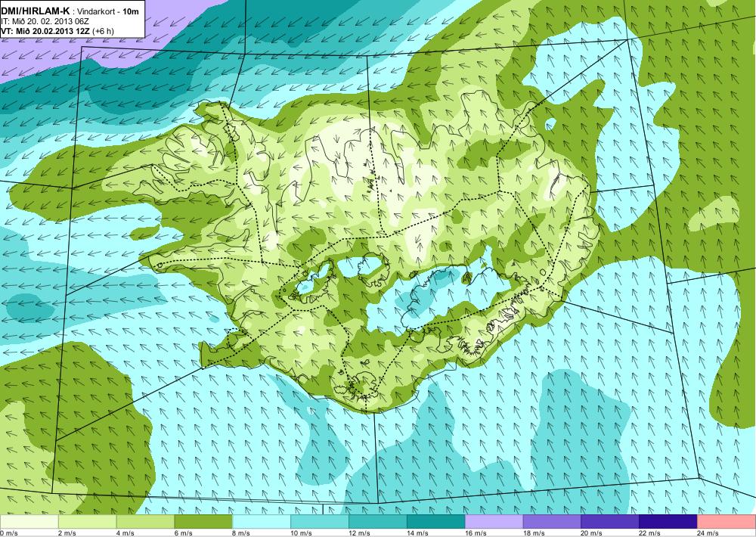Click the pink legend swatch above 24 m/s

pos(727,522)
